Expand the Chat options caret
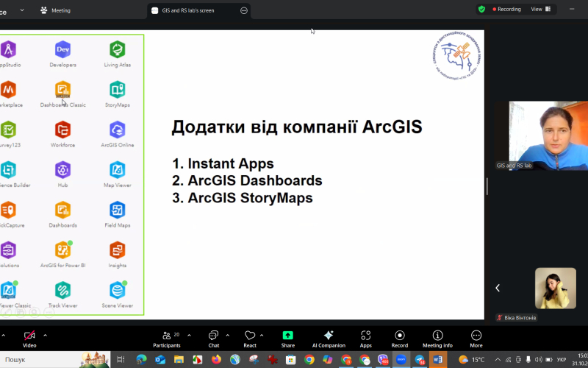This screenshot has height=368, width=588. pos(227,335)
